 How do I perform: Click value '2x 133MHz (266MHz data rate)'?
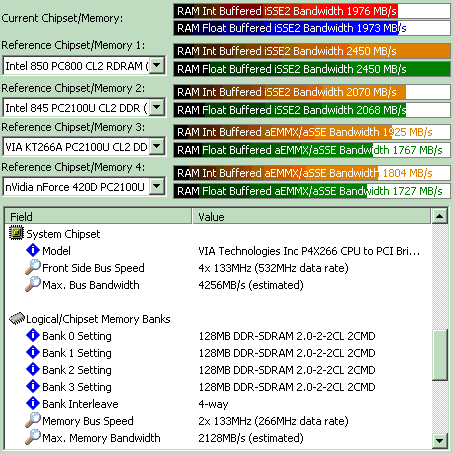[x=273, y=421]
